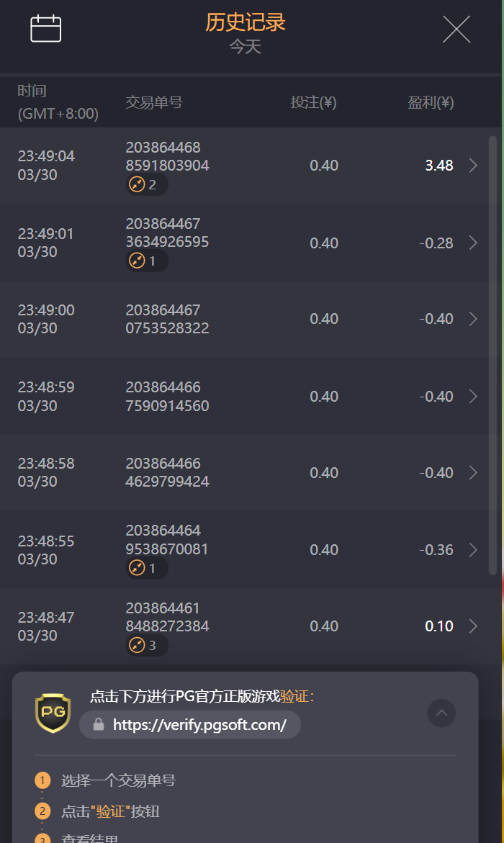Click the PG shield logo
504x843 pixels.
coord(53,713)
